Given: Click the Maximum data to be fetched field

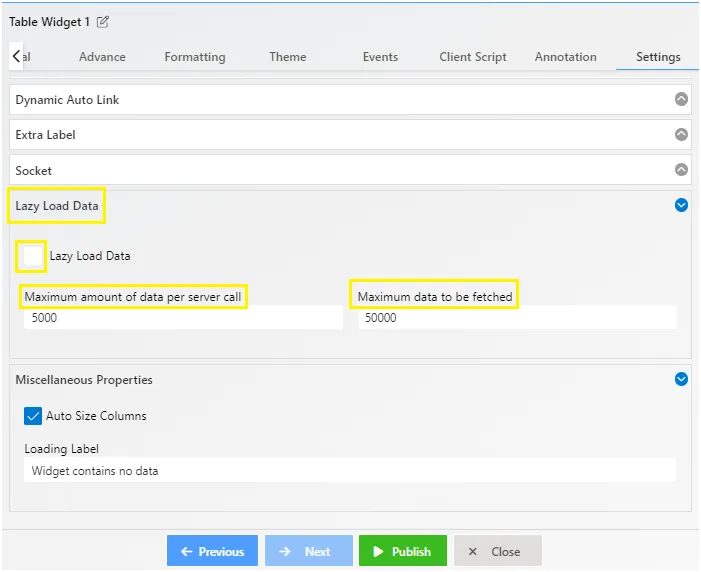Looking at the screenshot, I should (517, 318).
